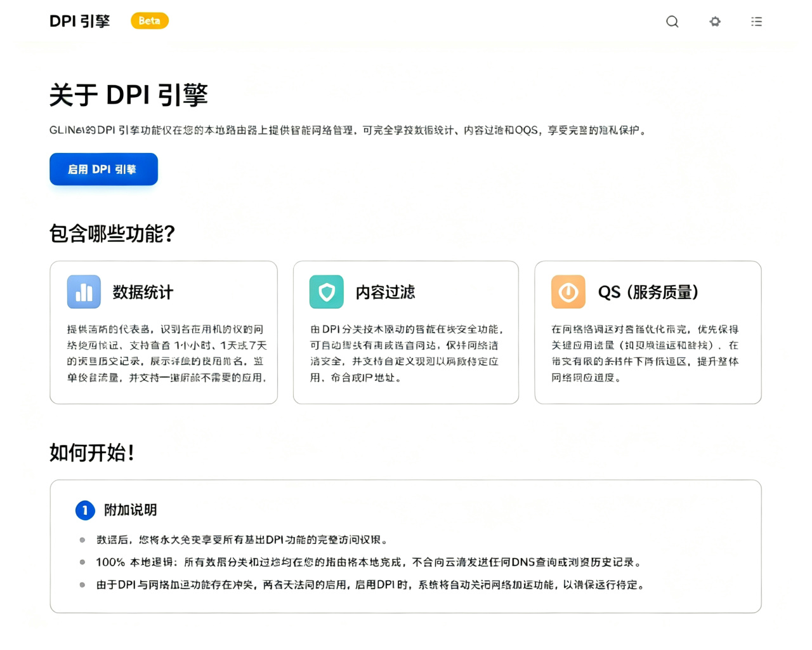Viewport: 812px width, 650px height.
Task: Select the 数据统计 card title
Action: (x=143, y=292)
